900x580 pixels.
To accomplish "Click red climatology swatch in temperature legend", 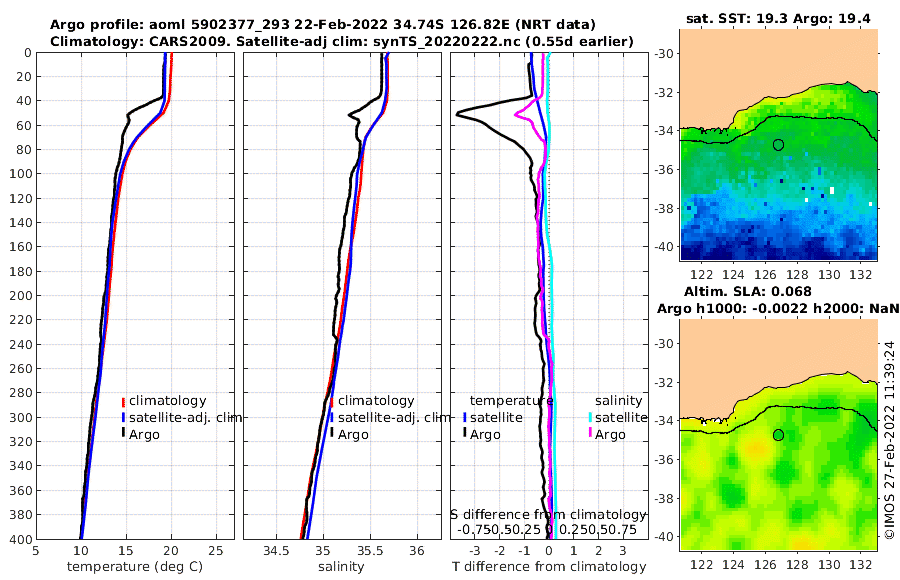I will point(123,401).
